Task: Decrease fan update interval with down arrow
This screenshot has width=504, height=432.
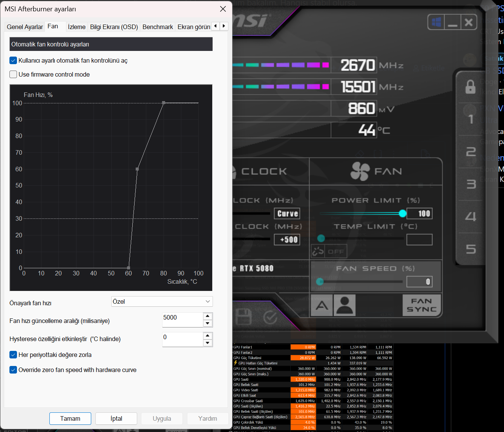Action: click(x=208, y=323)
